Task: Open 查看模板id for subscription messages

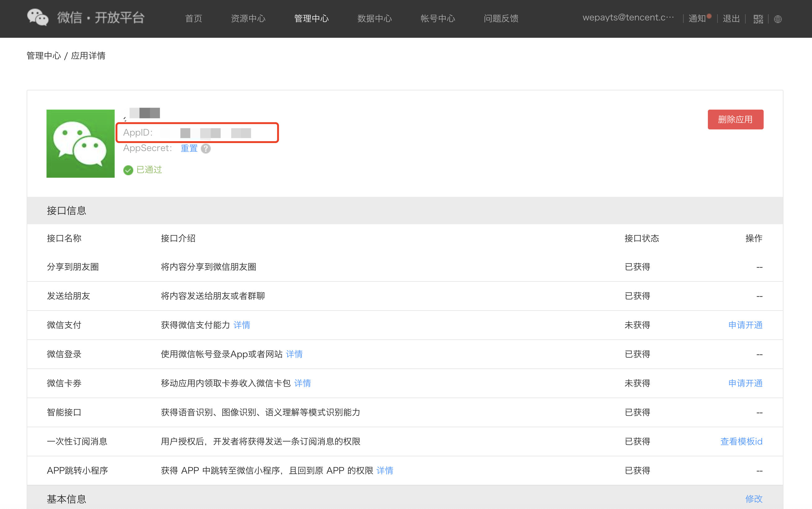Action: point(741,442)
